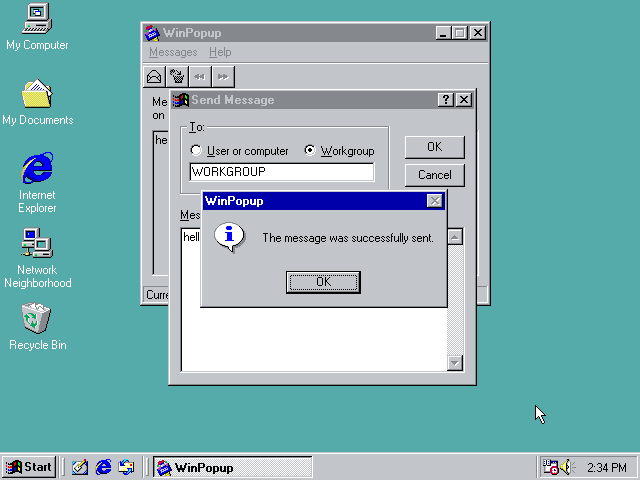Launch Internet Explorer from quick launch bar
The width and height of the screenshot is (640, 480).
[103, 467]
